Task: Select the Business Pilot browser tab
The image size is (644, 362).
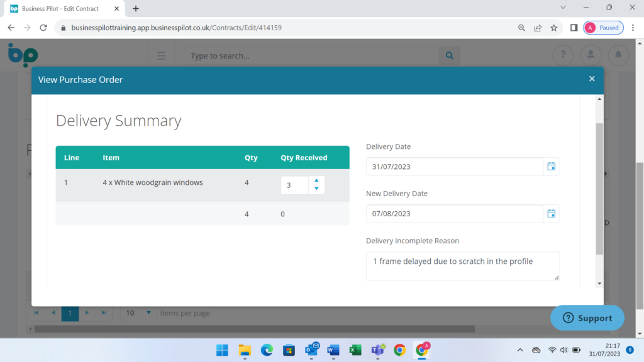Action: pyautogui.click(x=60, y=9)
